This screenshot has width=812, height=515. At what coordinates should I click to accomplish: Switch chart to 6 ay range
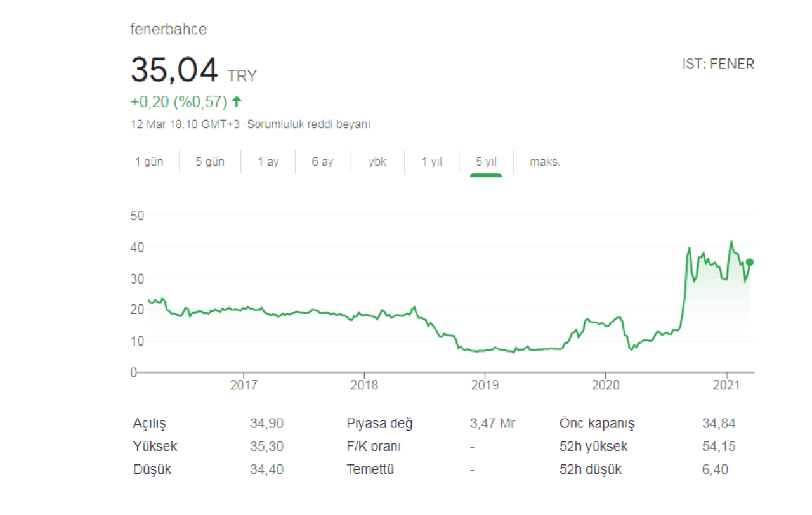point(322,162)
